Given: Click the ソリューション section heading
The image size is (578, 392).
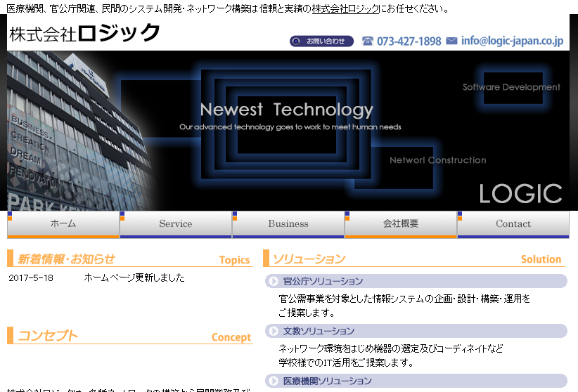Looking at the screenshot, I should tap(309, 259).
